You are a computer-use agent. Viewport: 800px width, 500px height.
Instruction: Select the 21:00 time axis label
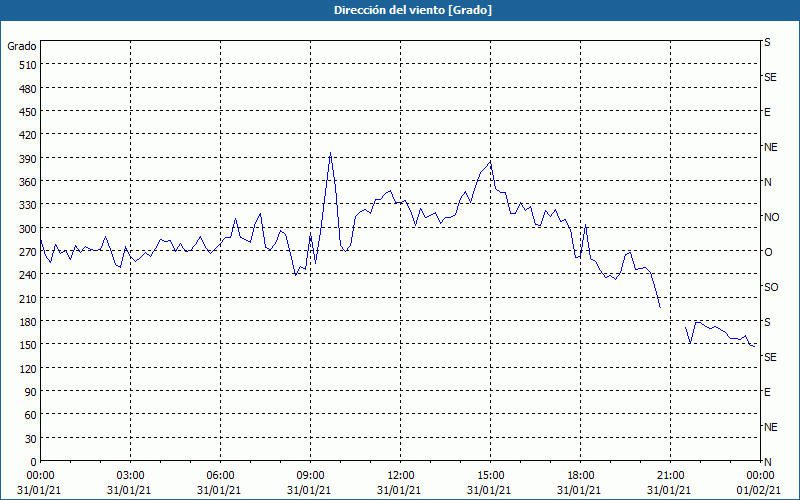click(670, 476)
